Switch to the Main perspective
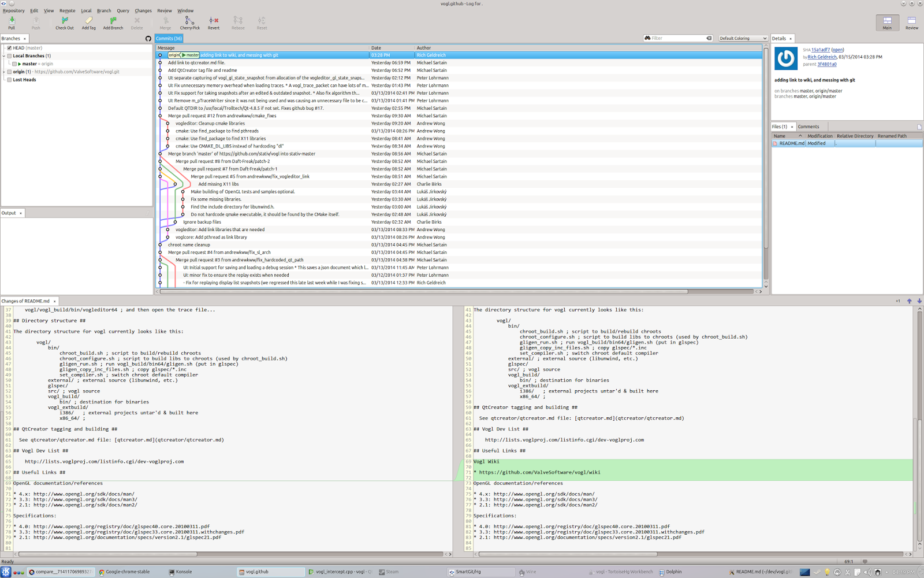The width and height of the screenshot is (924, 578). point(887,23)
